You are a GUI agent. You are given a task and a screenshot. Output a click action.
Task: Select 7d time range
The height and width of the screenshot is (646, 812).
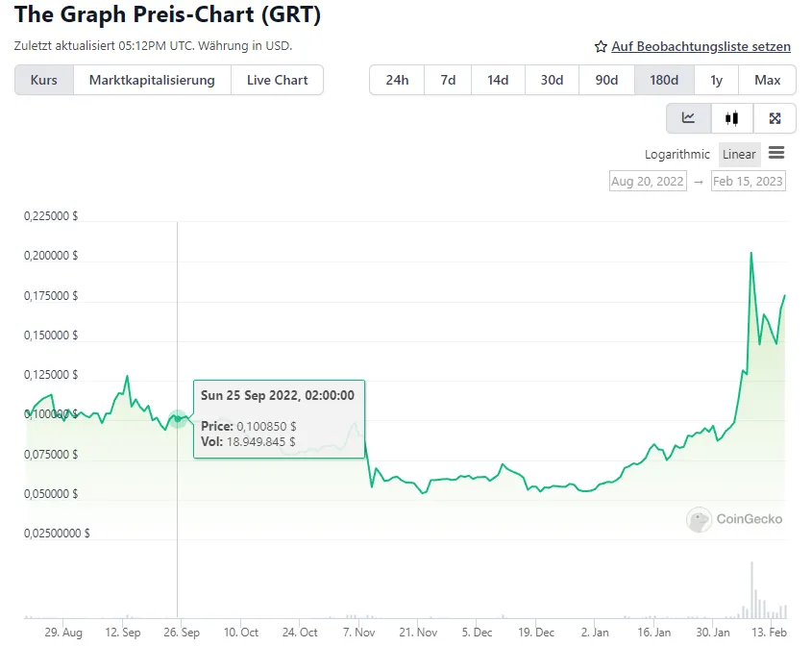448,80
